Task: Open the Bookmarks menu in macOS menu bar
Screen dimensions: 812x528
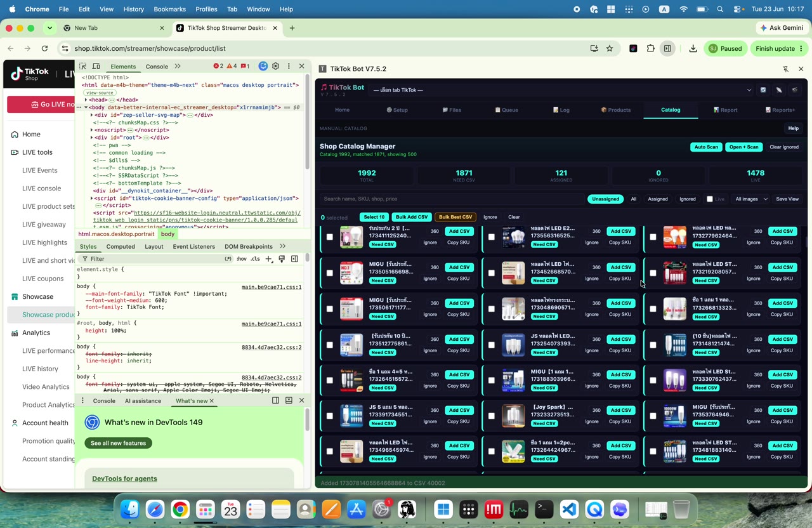Action: click(x=169, y=10)
